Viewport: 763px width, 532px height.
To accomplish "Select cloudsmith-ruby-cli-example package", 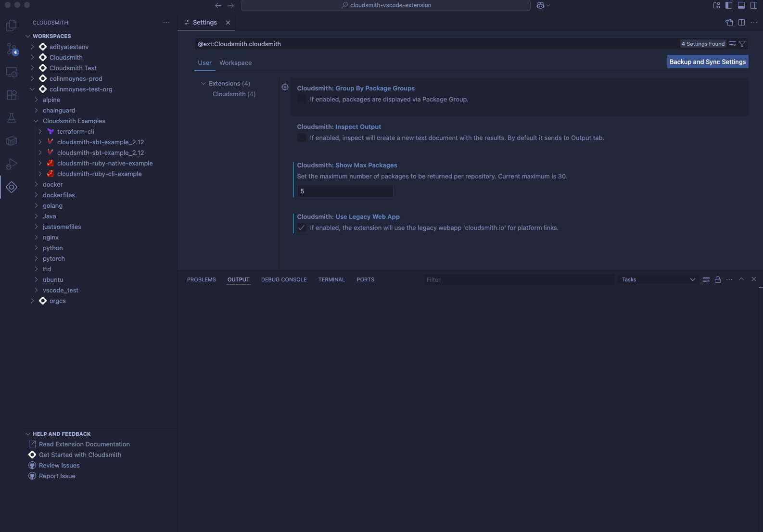I will tap(99, 174).
